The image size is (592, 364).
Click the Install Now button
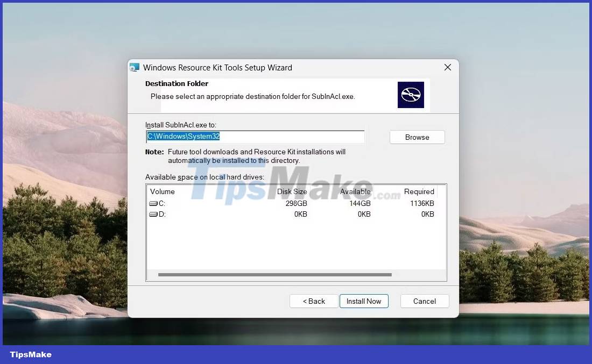[x=364, y=301]
